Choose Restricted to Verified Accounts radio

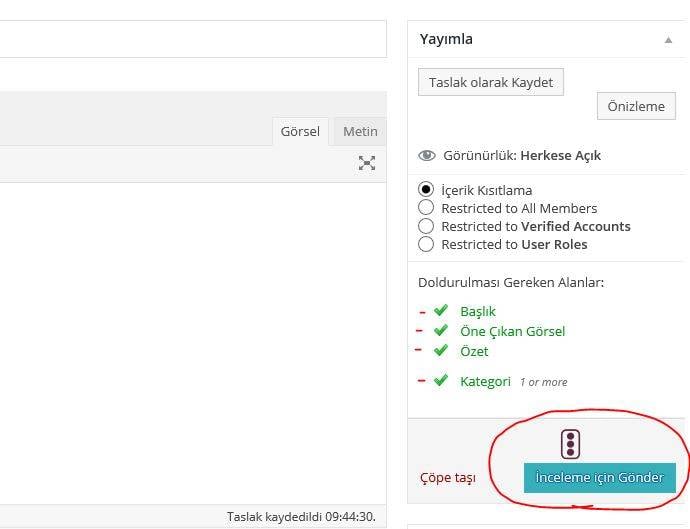coord(426,226)
